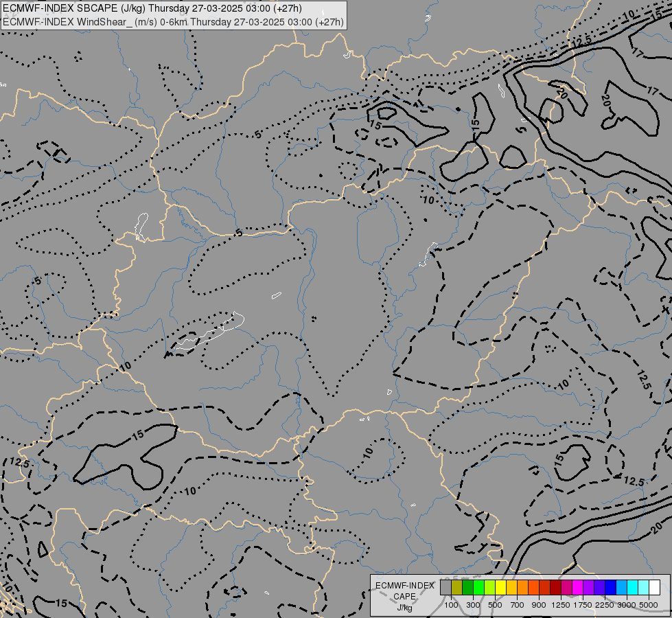Pick the pure blue swatch right of 2250
672x618 pixels.
click(610, 587)
